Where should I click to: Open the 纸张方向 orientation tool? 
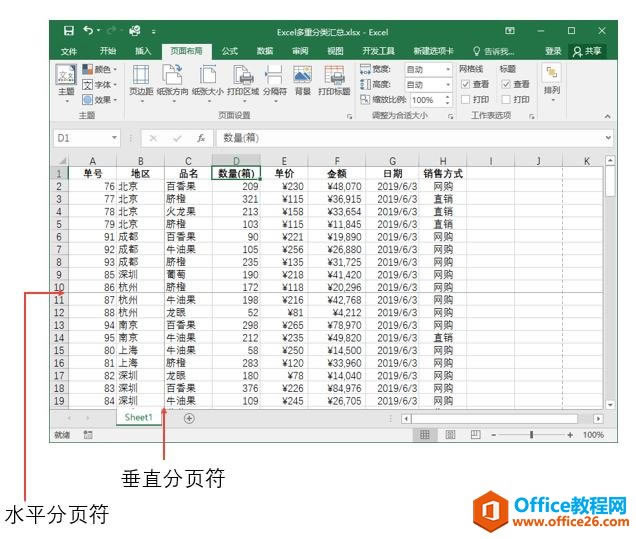(x=172, y=83)
